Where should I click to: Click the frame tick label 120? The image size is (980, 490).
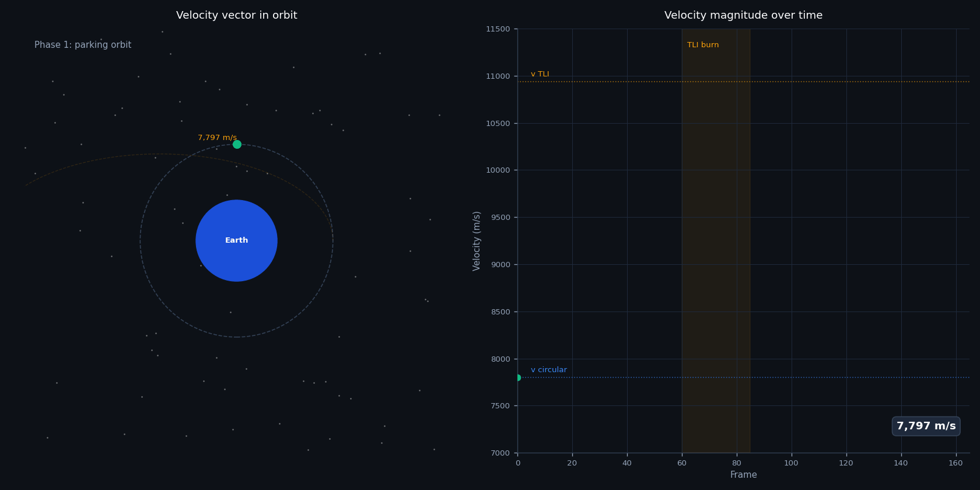[846, 463]
